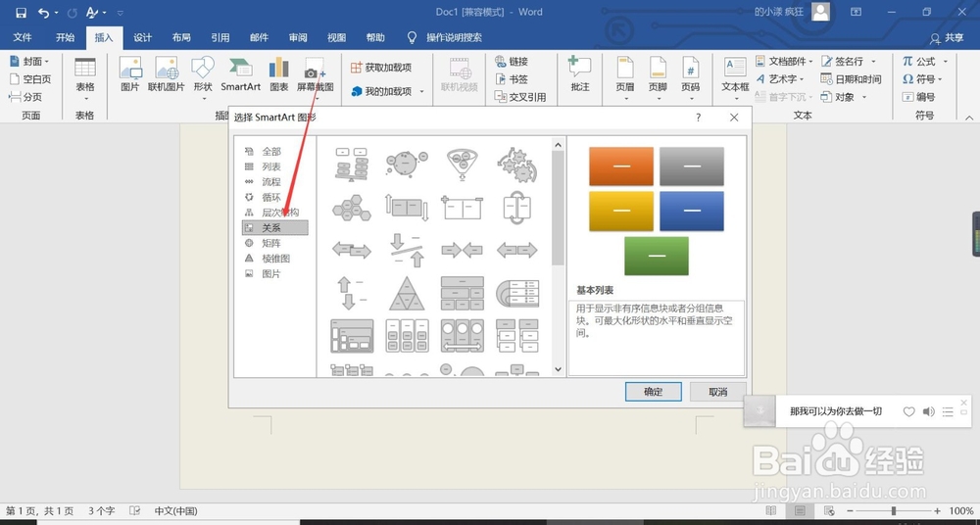980x525 pixels.
Task: Switch to the 设计 (Design) tab
Action: [x=142, y=37]
